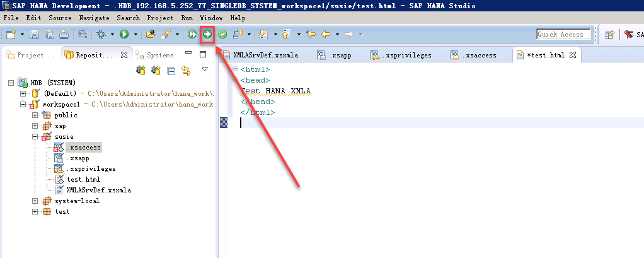Select XMLASrvDef.xsxmla in the tree
The width and height of the screenshot is (644, 258).
pyautogui.click(x=98, y=191)
